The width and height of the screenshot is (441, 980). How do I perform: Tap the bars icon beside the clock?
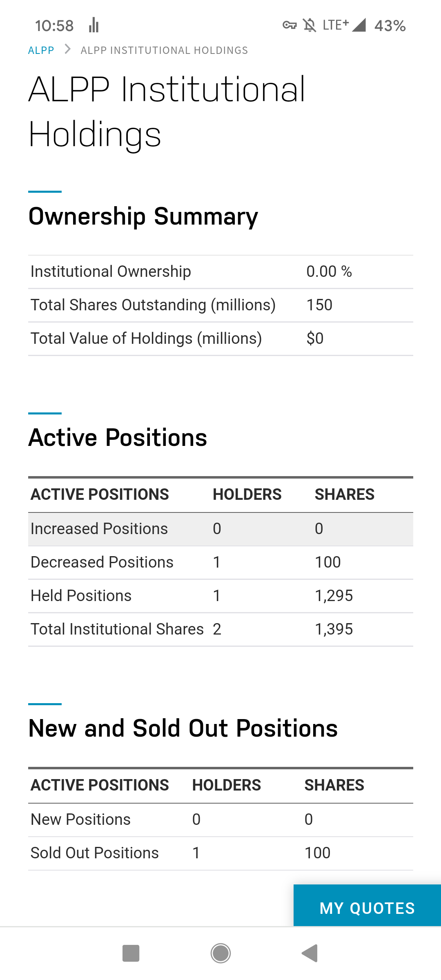click(94, 25)
